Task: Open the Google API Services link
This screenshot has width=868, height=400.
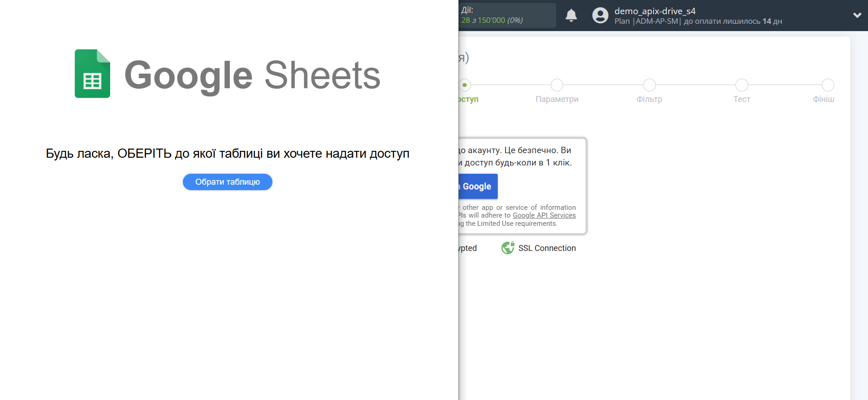Action: [x=544, y=215]
